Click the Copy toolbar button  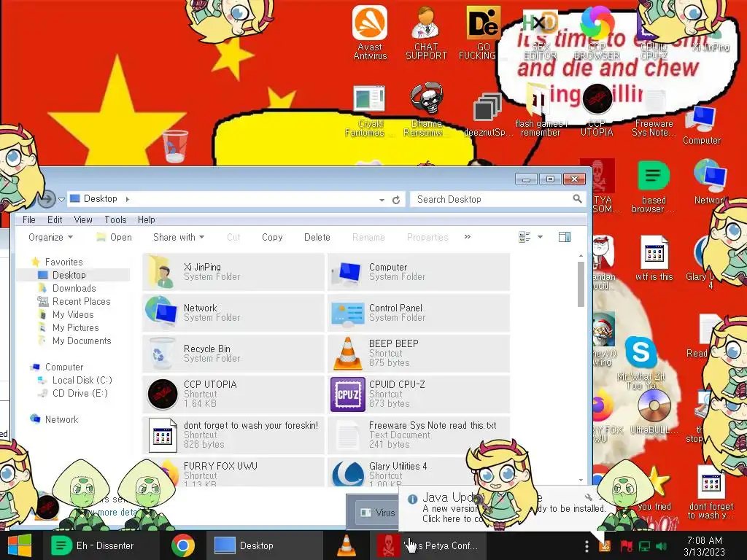[x=272, y=237]
